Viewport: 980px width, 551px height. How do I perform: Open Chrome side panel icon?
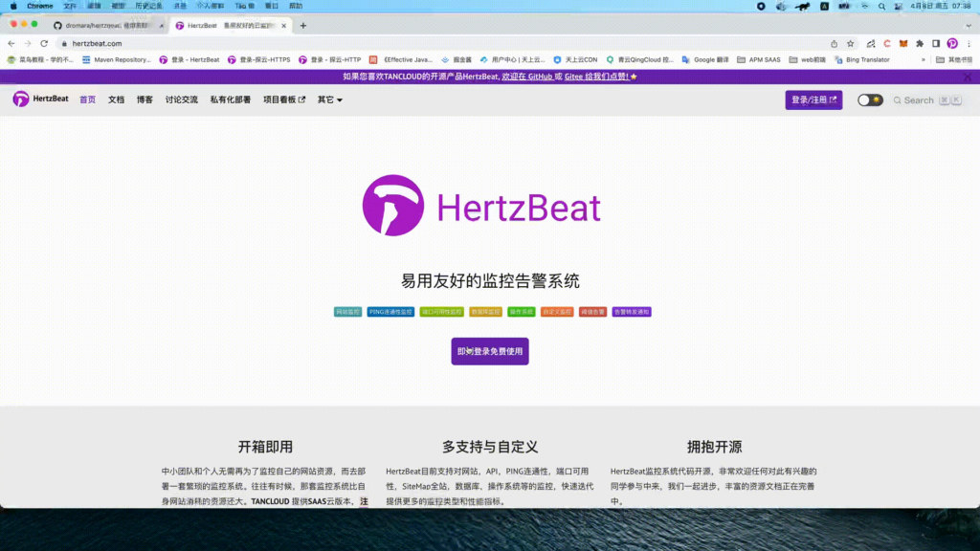(x=936, y=44)
